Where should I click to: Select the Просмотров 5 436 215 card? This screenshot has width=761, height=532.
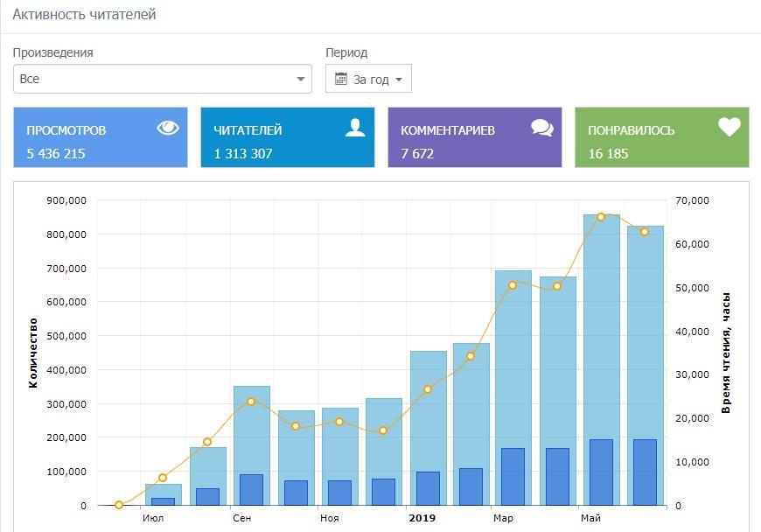101,137
